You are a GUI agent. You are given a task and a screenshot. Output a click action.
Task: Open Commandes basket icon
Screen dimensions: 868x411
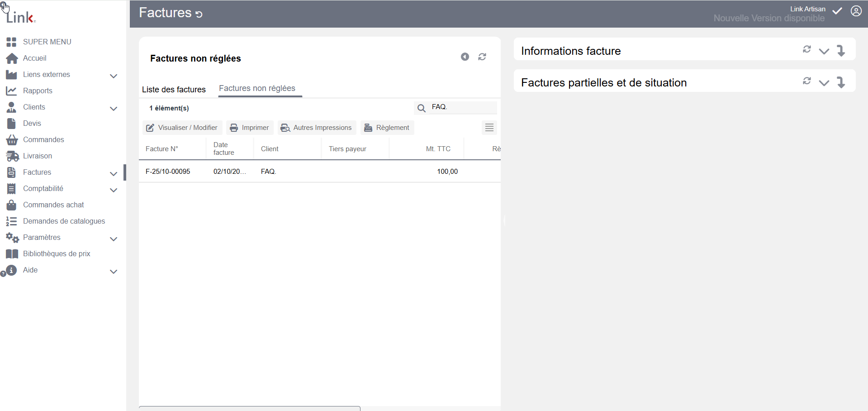(12, 140)
